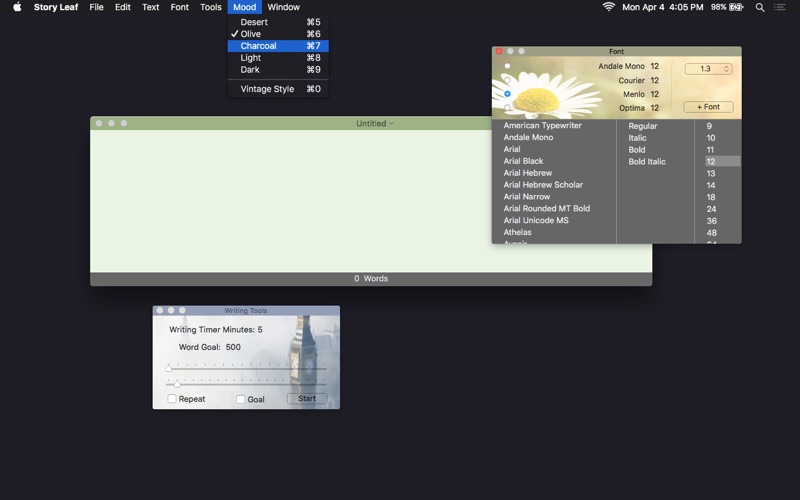The image size is (800, 500).
Task: Choose Light mood
Action: tap(278, 58)
